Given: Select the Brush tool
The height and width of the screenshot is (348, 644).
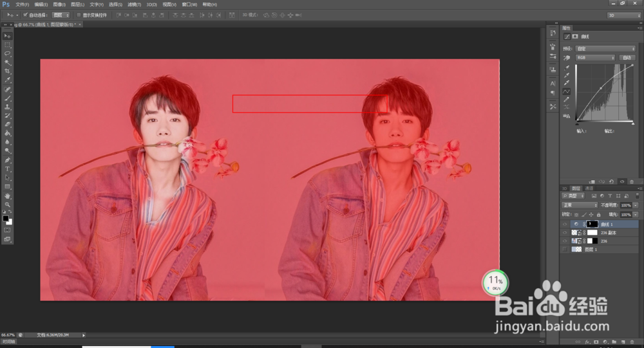Looking at the screenshot, I should pyautogui.click(x=7, y=98).
